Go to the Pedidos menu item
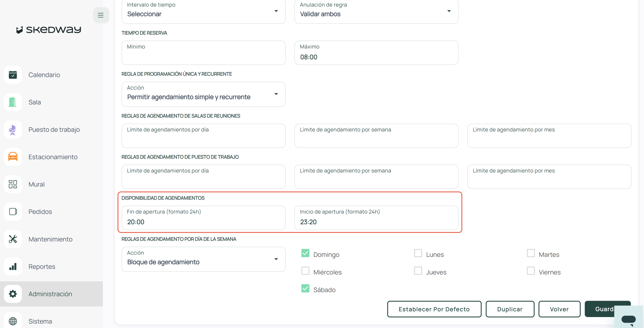Viewport: 644px width, 328px height. coord(40,212)
